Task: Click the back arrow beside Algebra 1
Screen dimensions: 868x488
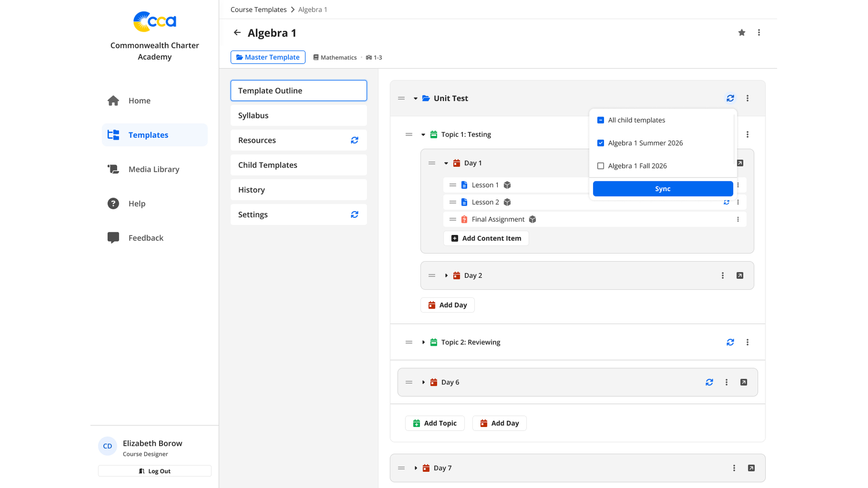Action: (x=237, y=33)
